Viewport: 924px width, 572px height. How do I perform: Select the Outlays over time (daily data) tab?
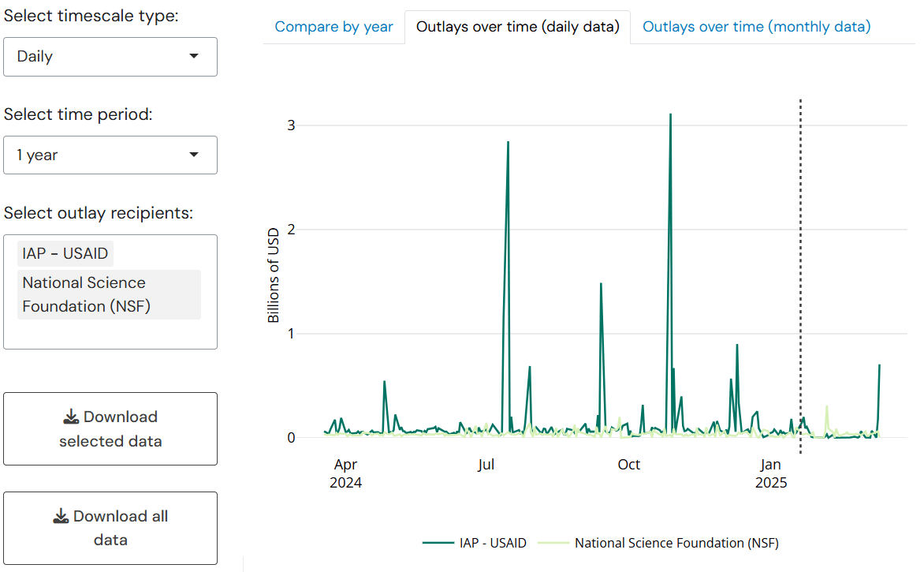[x=517, y=27]
